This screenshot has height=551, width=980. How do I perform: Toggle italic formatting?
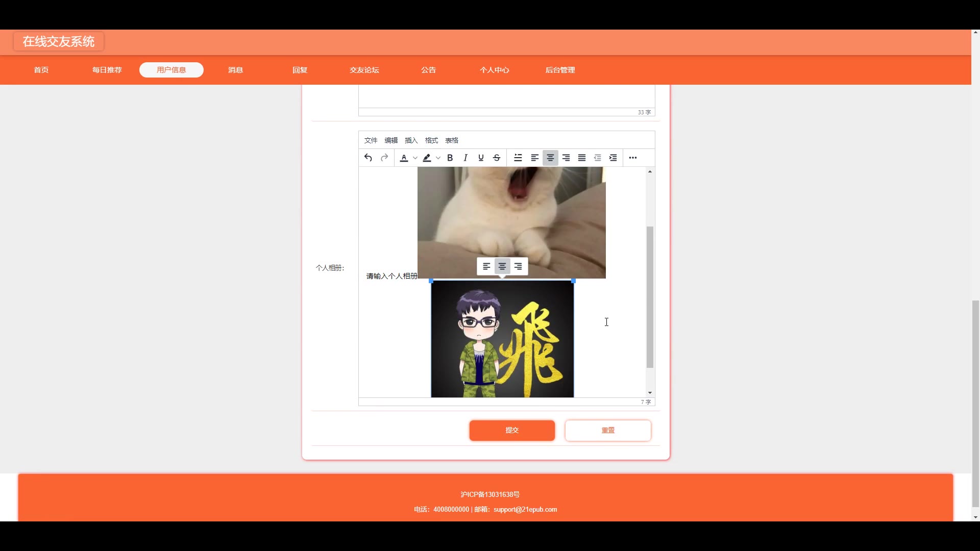click(x=465, y=158)
